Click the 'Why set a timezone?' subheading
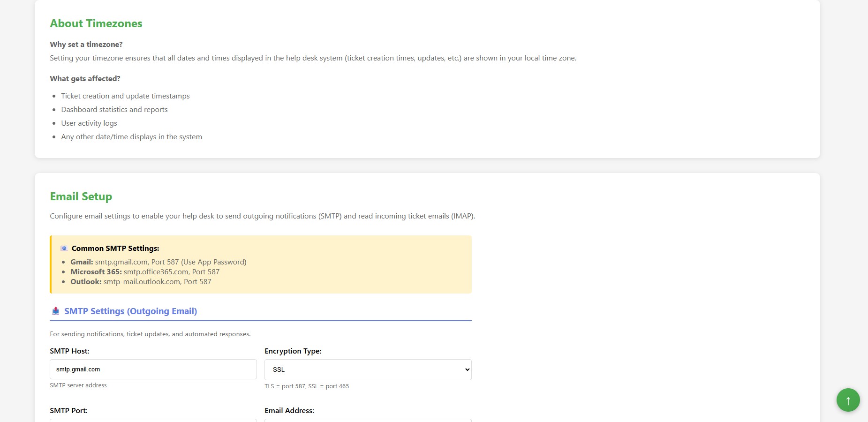 point(86,44)
